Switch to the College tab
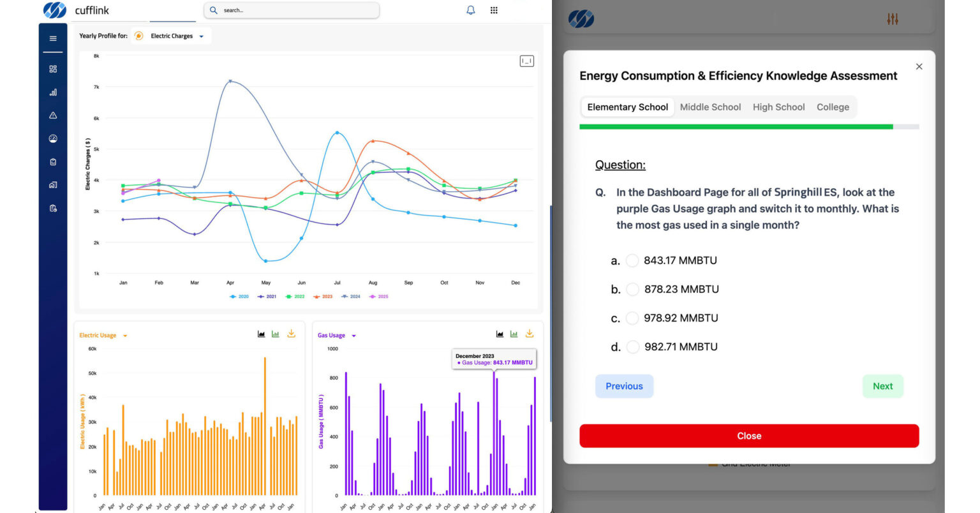This screenshot has height=513, width=980. click(x=833, y=107)
